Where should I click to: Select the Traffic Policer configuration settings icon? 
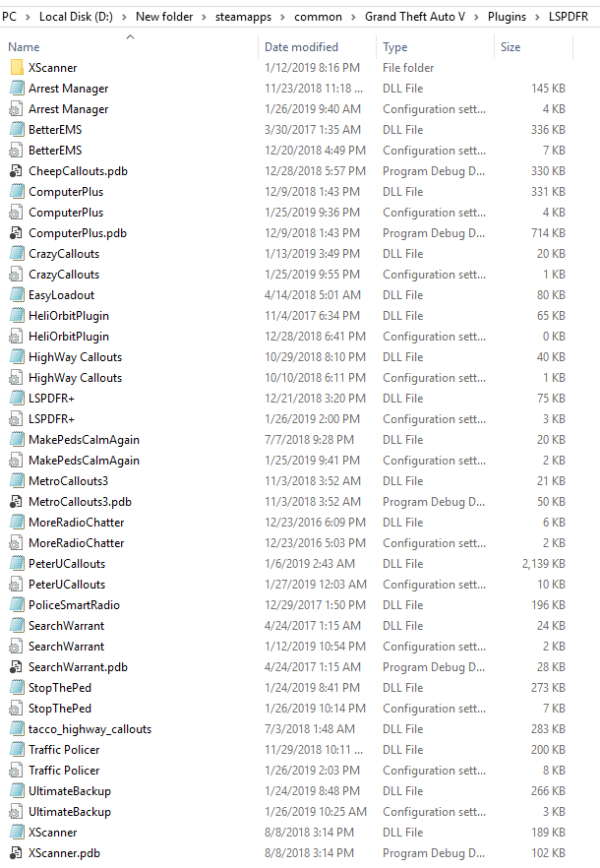coord(17,771)
